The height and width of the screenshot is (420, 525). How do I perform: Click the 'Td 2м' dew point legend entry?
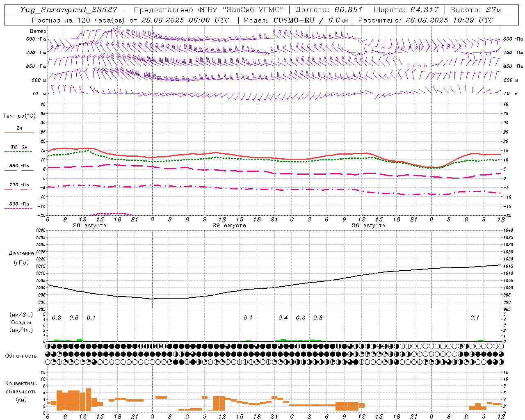[19, 147]
